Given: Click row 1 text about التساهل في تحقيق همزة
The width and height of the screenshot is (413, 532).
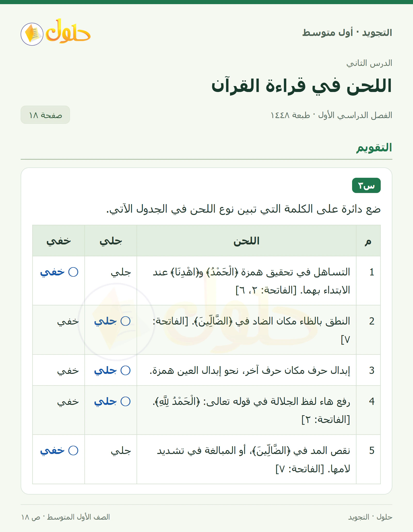Looking at the screenshot, I should 251,281.
